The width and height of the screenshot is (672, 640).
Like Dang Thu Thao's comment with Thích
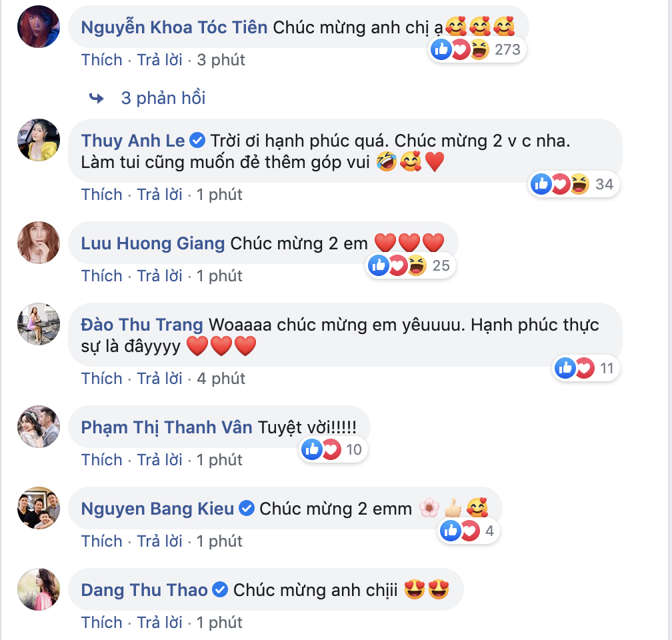101,623
